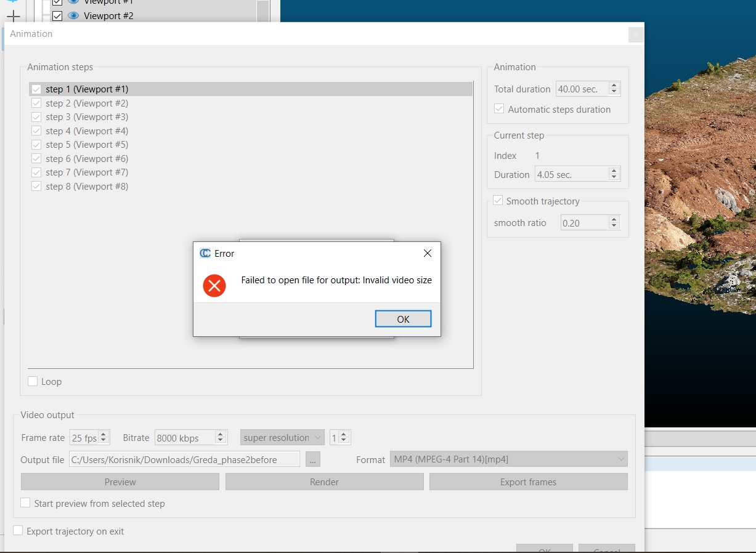Click OK in the Error dialog
Image resolution: width=756 pixels, height=553 pixels.
tap(403, 319)
